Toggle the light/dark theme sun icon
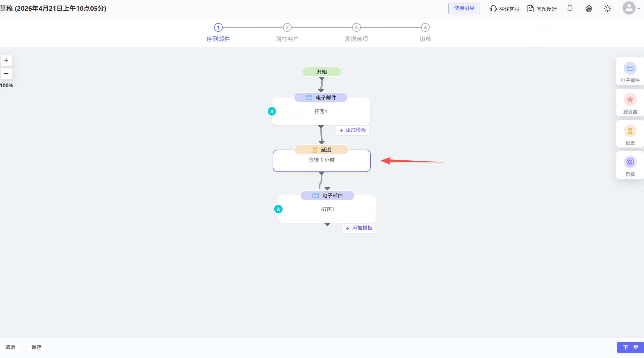The image size is (644, 358). (x=607, y=9)
